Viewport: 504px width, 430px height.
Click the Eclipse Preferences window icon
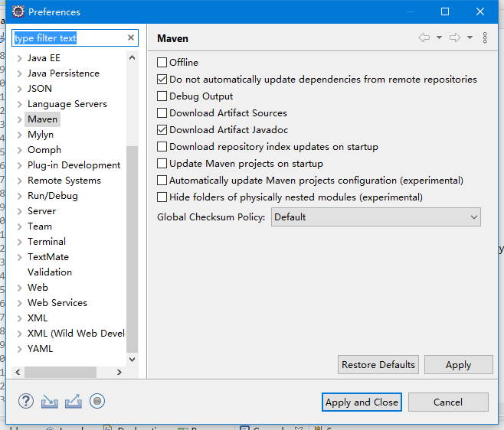[18, 11]
